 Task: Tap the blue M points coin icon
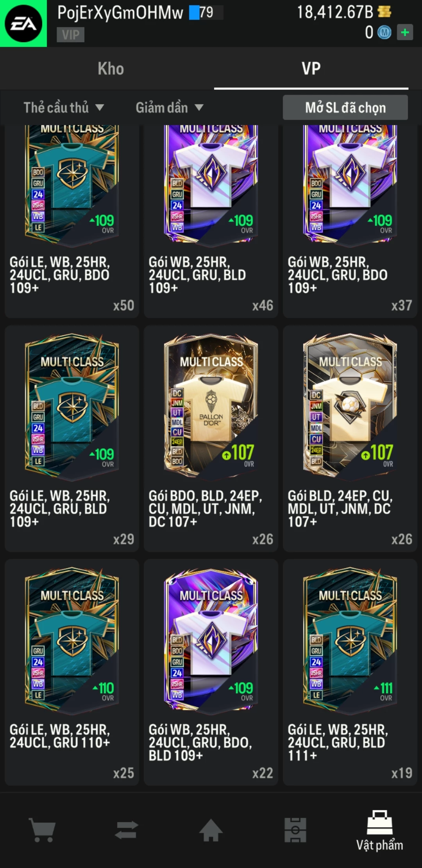click(x=384, y=32)
